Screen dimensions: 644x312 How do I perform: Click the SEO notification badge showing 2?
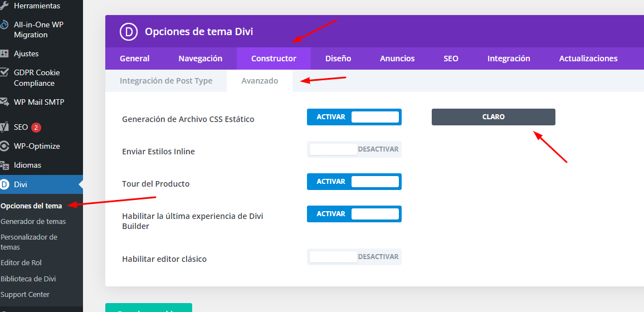tap(36, 127)
